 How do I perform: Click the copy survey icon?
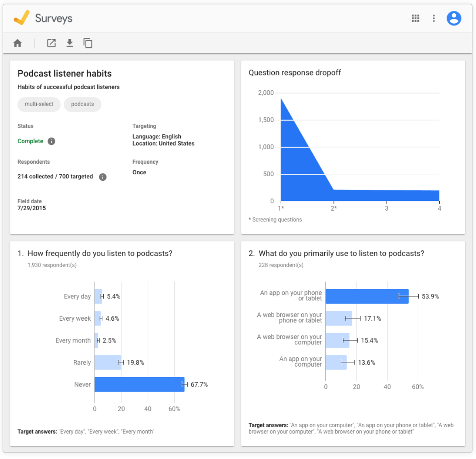88,43
